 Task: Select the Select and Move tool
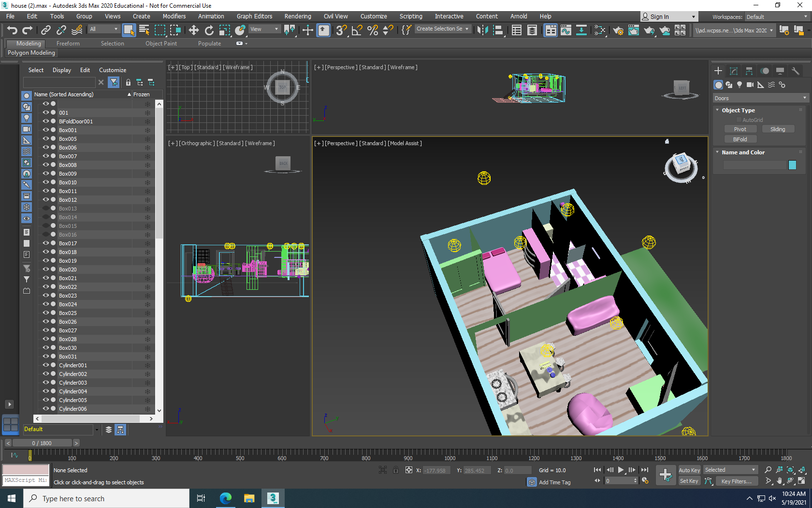click(x=193, y=30)
